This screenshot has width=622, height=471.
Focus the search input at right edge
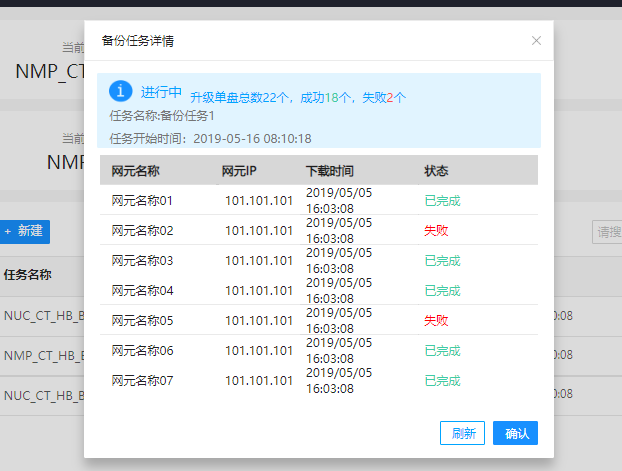(x=607, y=231)
